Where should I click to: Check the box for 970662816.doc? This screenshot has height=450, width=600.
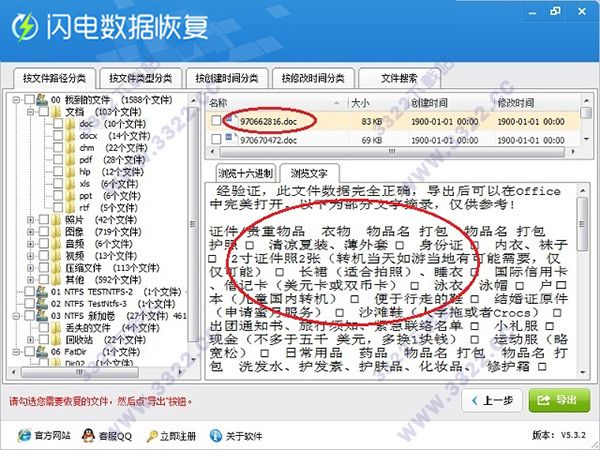tap(216, 121)
